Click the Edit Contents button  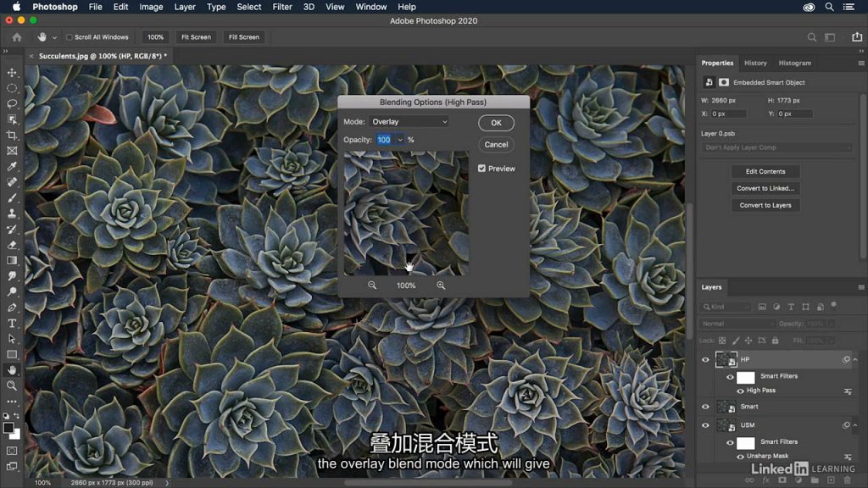point(765,171)
